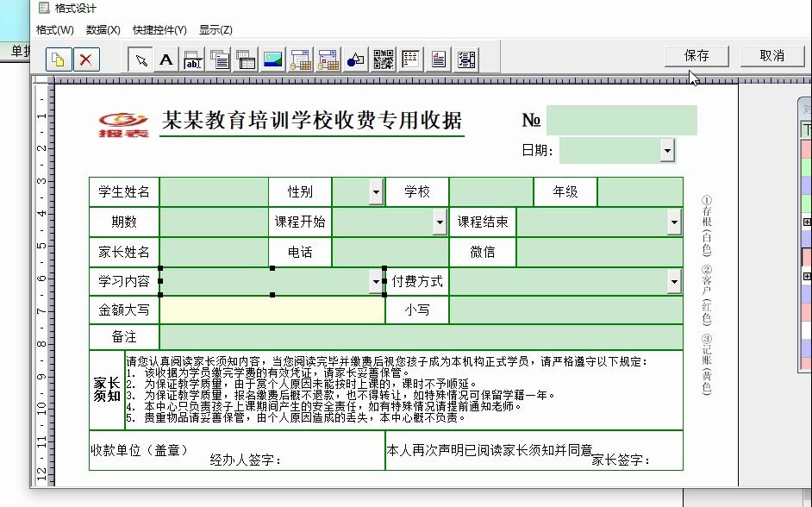Choose the edit box tool in the toolbar
The height and width of the screenshot is (507, 812).
pos(192,59)
